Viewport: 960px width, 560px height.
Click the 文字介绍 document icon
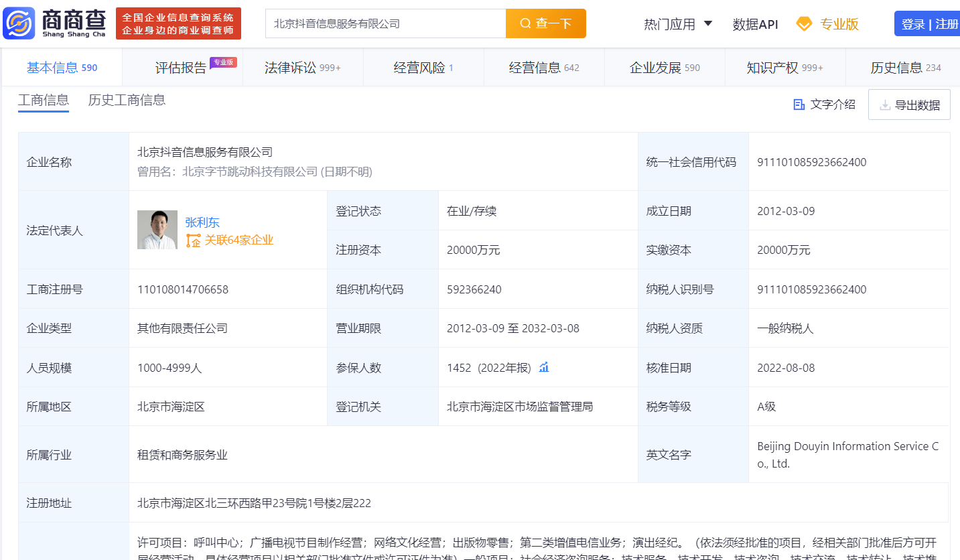(799, 104)
